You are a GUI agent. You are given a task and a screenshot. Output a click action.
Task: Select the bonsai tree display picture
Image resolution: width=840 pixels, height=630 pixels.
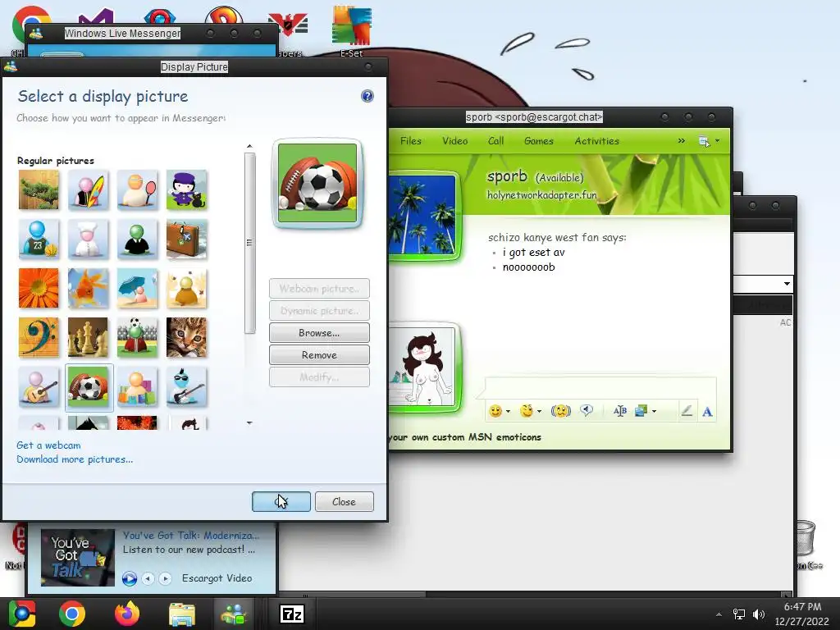tap(39, 189)
